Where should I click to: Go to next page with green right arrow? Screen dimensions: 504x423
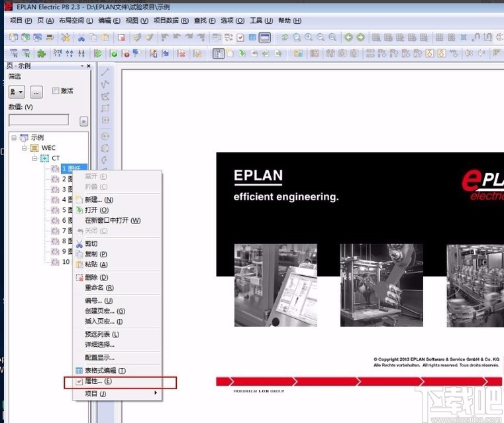[361, 38]
